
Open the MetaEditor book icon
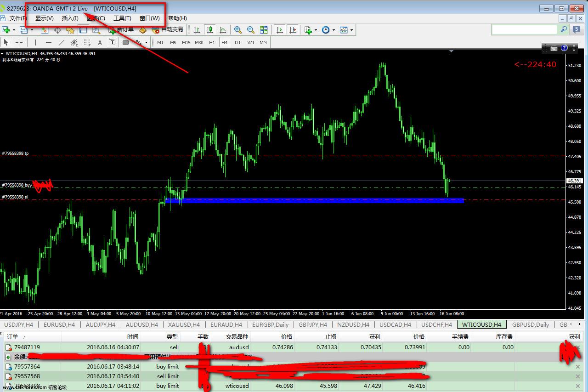pyautogui.click(x=143, y=30)
